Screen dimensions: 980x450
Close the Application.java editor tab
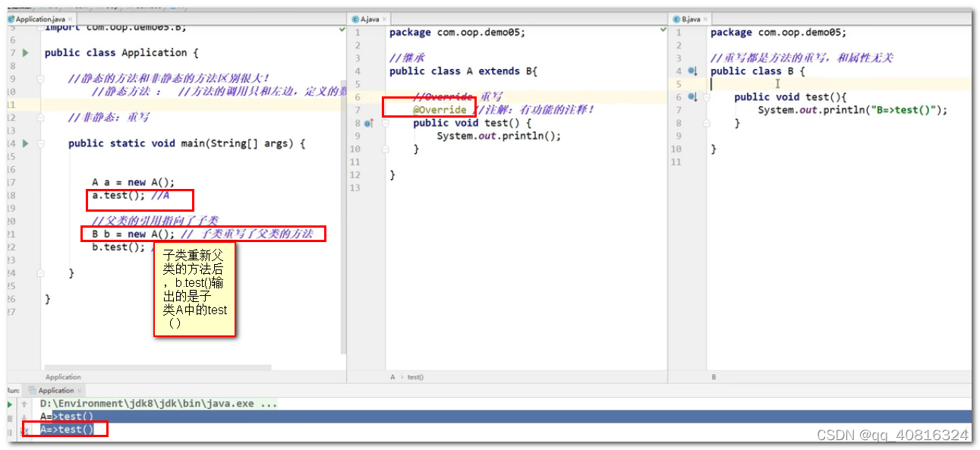coord(71,19)
